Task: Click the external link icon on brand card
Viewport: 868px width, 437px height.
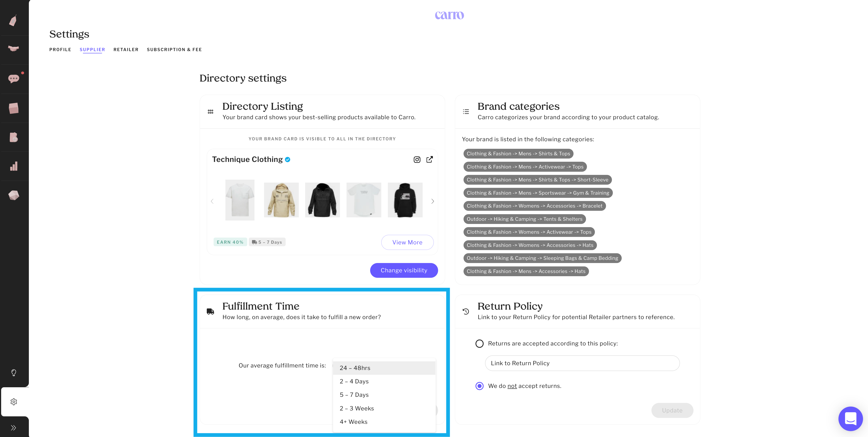Action: (430, 159)
